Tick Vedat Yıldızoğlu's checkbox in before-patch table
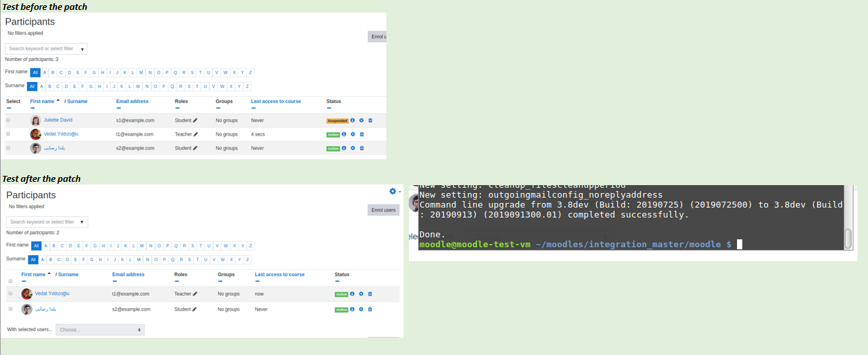 point(8,134)
